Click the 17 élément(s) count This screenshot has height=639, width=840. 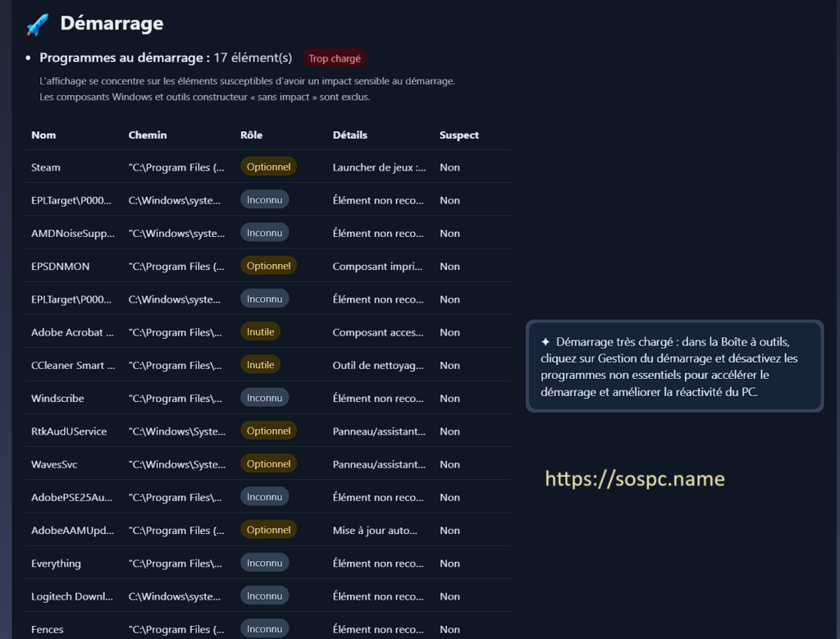pos(253,58)
